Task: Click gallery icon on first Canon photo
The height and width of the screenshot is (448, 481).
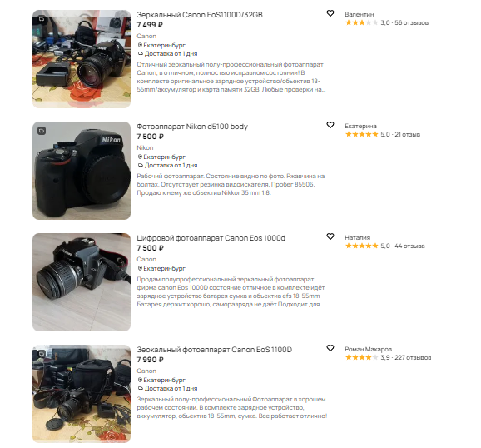Action: point(42,19)
